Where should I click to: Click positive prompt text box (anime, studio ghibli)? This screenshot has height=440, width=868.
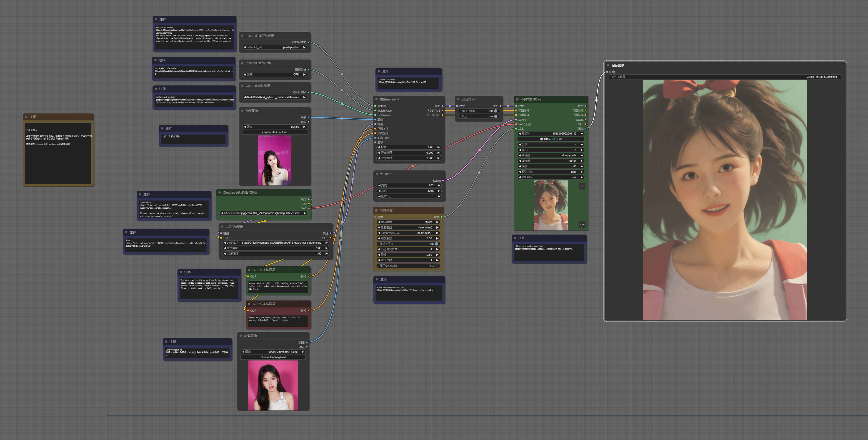[278, 287]
